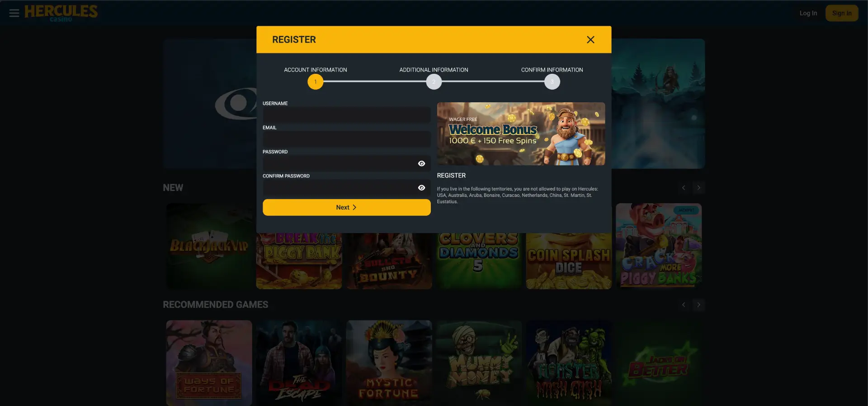Image resolution: width=868 pixels, height=406 pixels.
Task: Select step 2 Additional Information circle
Action: [x=434, y=82]
